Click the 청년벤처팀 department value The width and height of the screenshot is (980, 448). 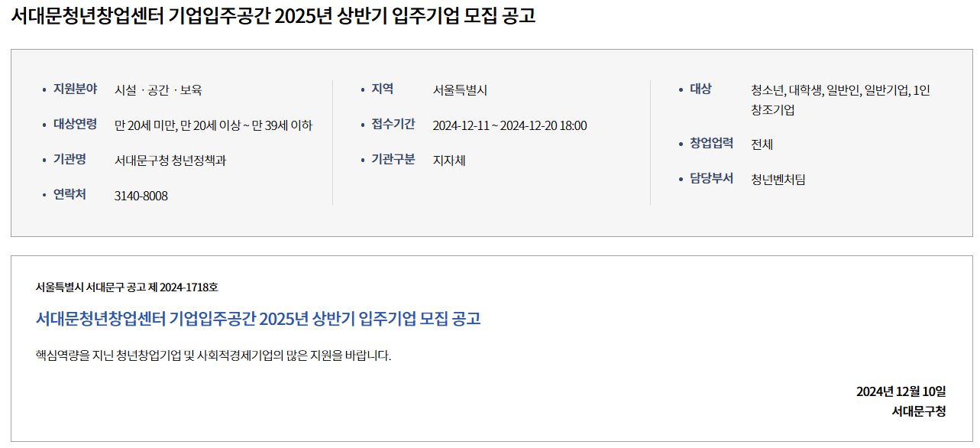pyautogui.click(x=778, y=180)
